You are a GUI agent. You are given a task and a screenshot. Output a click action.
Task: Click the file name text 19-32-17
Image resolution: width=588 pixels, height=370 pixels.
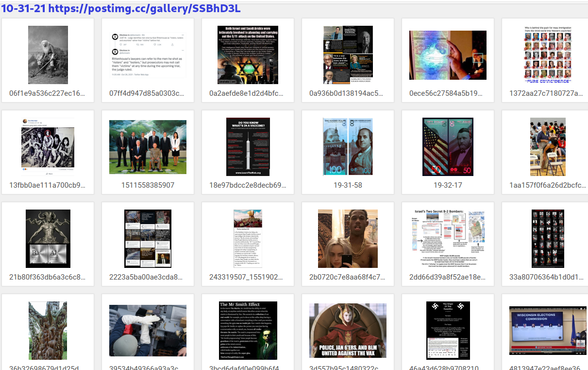pyautogui.click(x=448, y=185)
